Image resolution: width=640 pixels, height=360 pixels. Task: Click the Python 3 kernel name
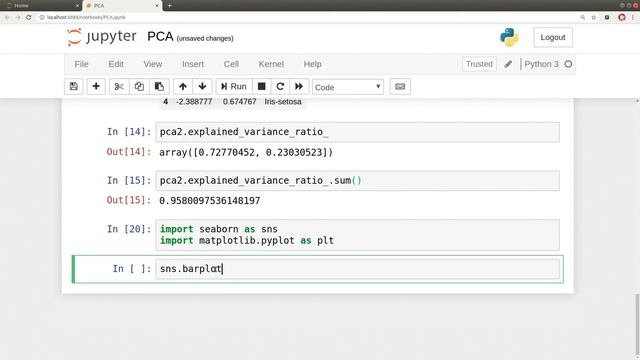(541, 64)
